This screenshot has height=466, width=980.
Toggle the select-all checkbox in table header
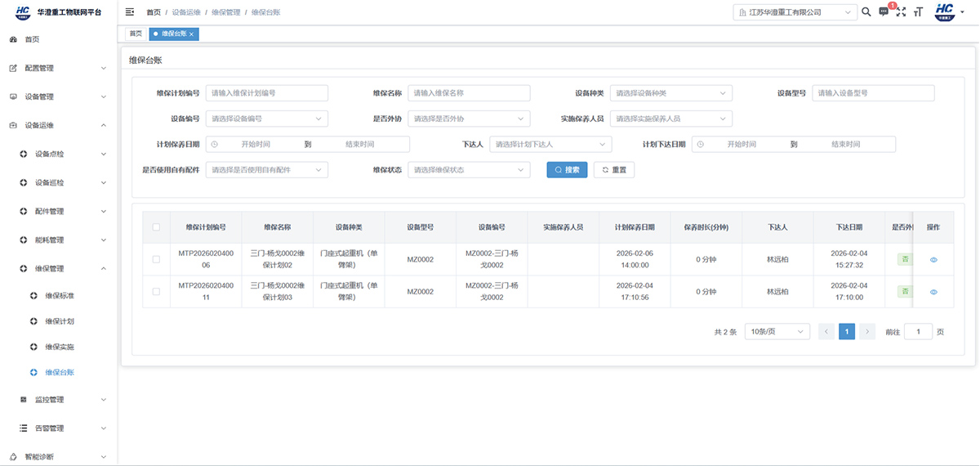(156, 227)
